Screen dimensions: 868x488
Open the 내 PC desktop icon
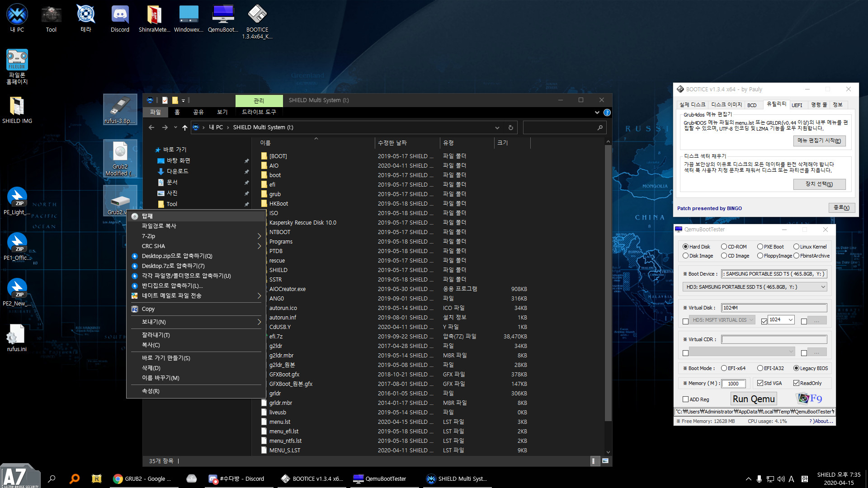(17, 18)
